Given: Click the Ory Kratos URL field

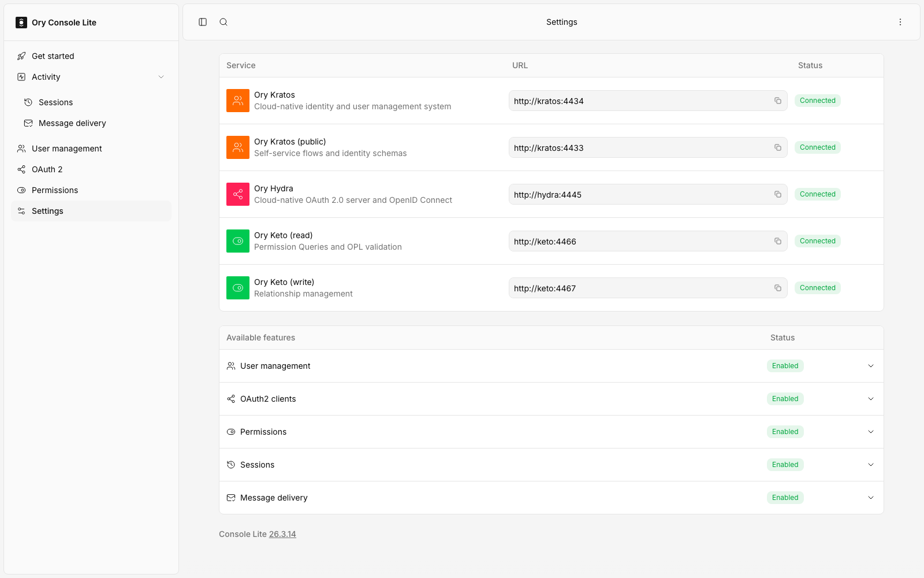Looking at the screenshot, I should (x=648, y=101).
